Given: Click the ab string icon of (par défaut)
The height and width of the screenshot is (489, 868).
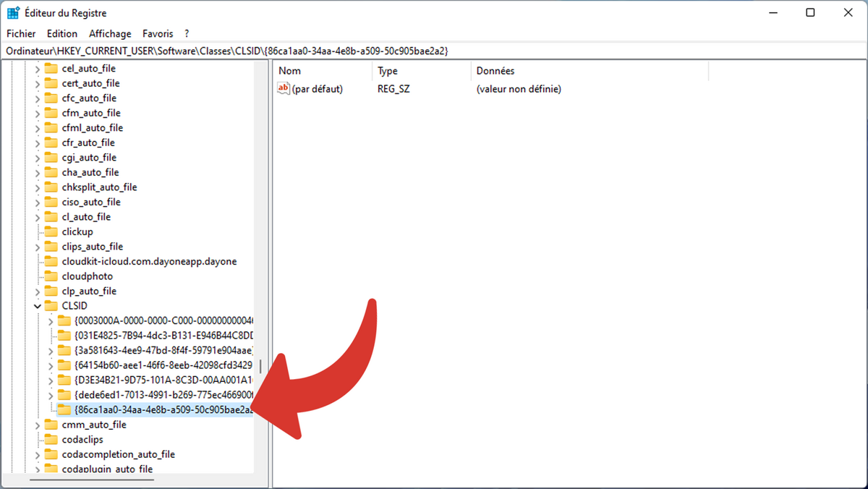Looking at the screenshot, I should (x=284, y=88).
